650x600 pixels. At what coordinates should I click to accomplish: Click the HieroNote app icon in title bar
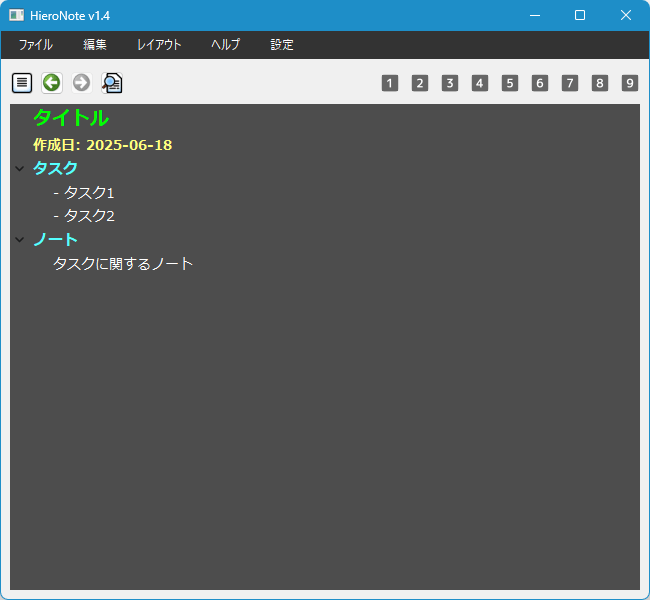(17, 15)
